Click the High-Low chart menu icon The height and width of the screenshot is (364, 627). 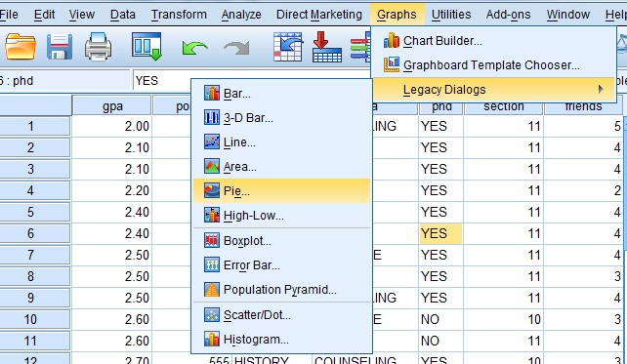pyautogui.click(x=212, y=215)
